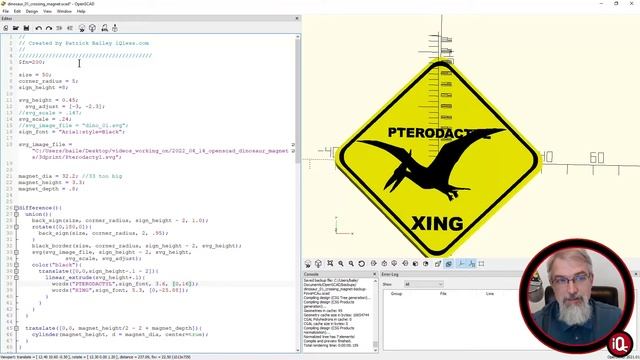This screenshot has height=360, width=640.
Task: Collapse the difference() block at line 26
Action: (x=16, y=208)
